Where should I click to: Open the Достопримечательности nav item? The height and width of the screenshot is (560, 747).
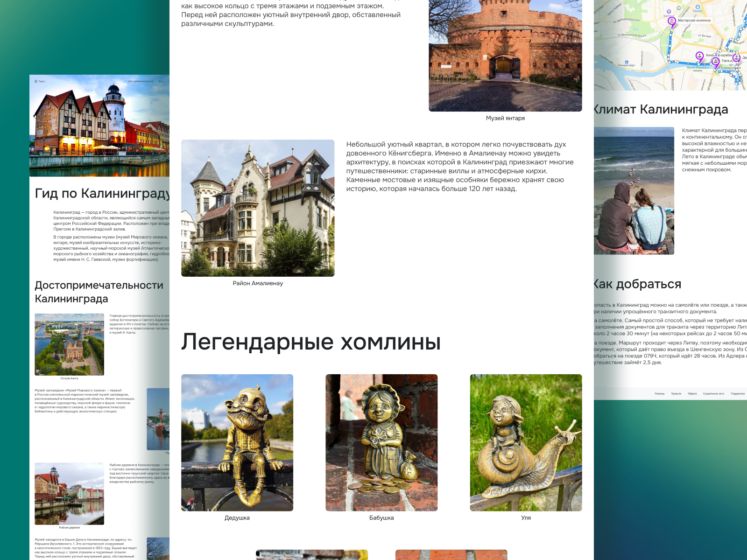(141, 81)
